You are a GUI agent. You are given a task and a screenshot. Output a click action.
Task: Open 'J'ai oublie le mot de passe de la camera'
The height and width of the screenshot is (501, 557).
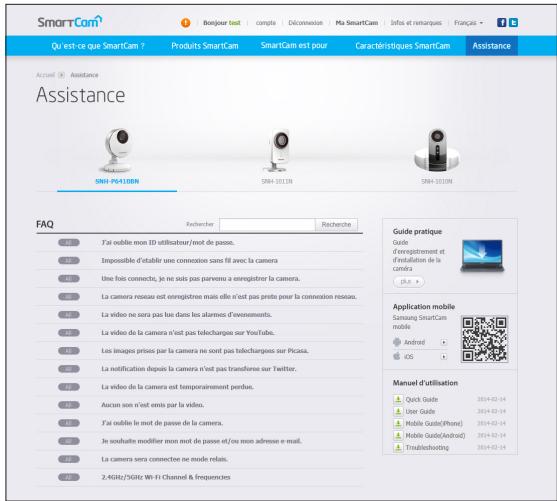pyautogui.click(x=162, y=423)
